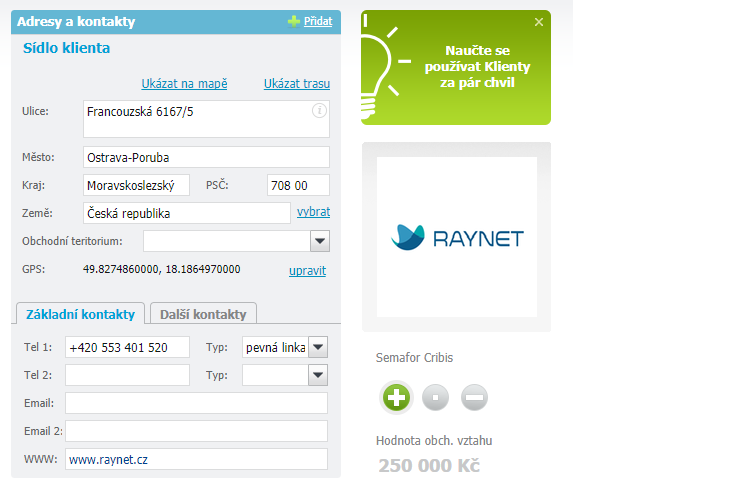Viewport: 750px width, 488px height.
Task: Open Tel 2 Typ dropdown arrow
Action: [318, 375]
